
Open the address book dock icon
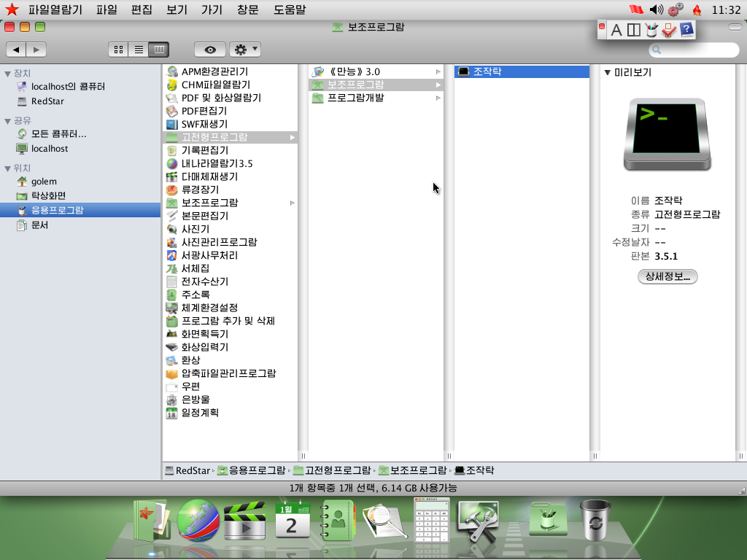pos(338,519)
